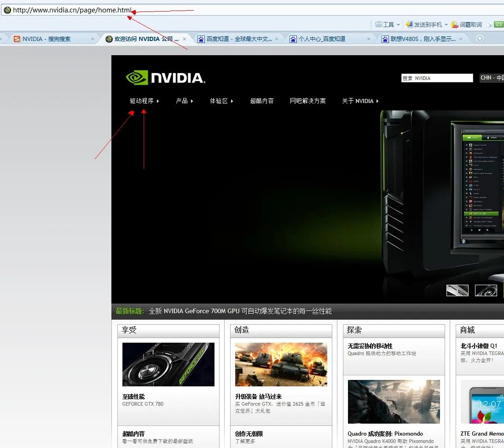Viewport: 504px width, 448px height.
Task: Select the 欢迎访问 NVIDIA 公司 tab
Action: point(146,39)
